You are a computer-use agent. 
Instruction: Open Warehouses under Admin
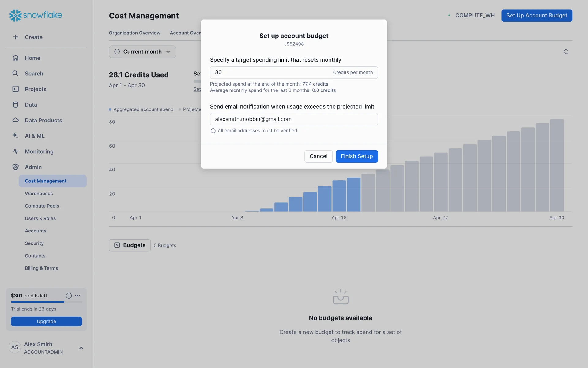coord(39,194)
